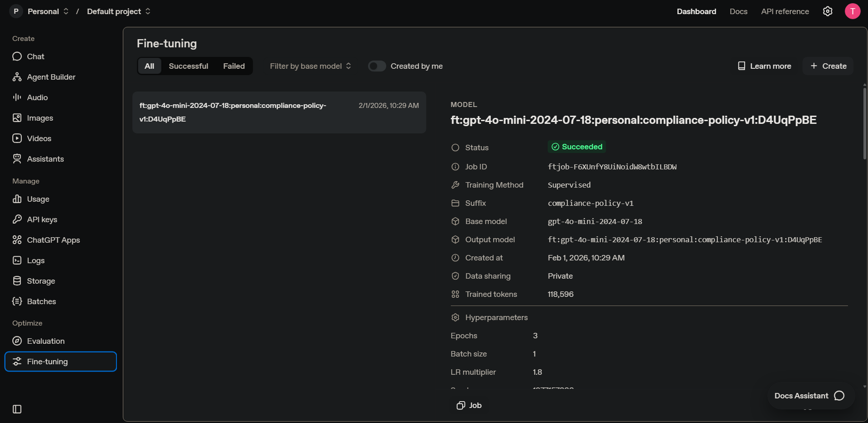
Task: Click the Succeeded status badge
Action: [x=577, y=147]
